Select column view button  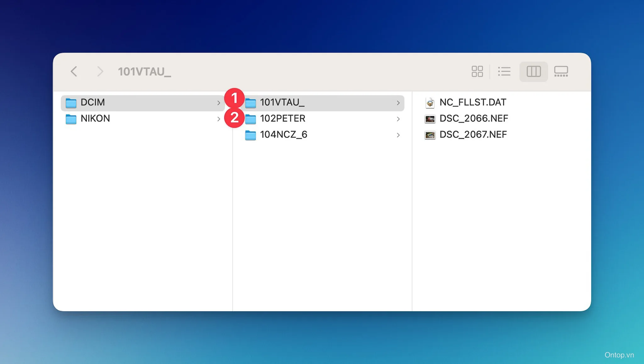coord(534,71)
